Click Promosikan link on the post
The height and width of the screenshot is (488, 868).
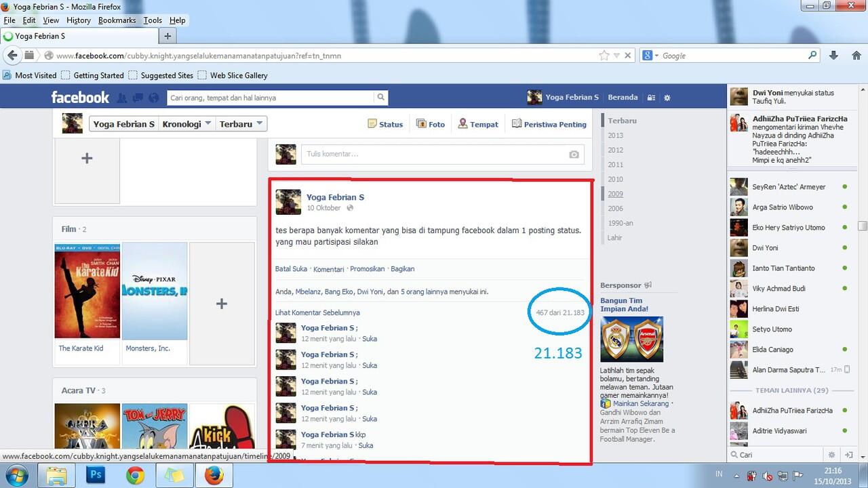point(368,269)
